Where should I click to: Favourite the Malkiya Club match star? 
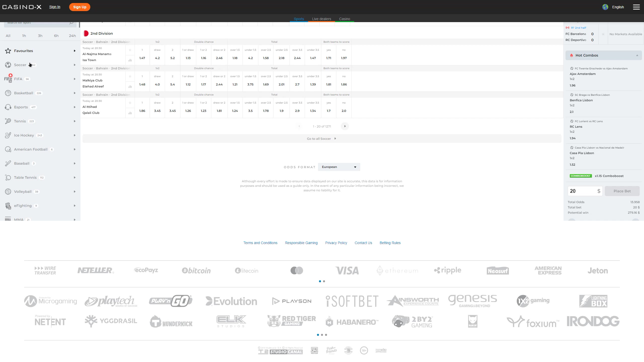tap(130, 76)
